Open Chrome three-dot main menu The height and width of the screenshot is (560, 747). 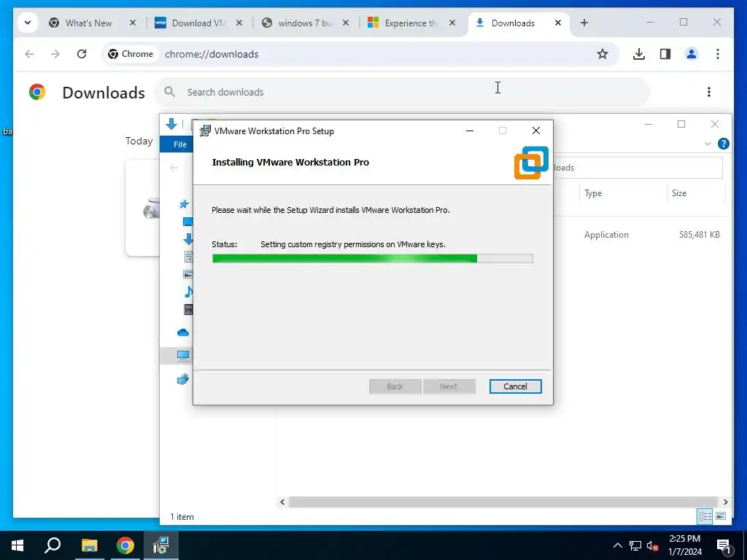718,54
